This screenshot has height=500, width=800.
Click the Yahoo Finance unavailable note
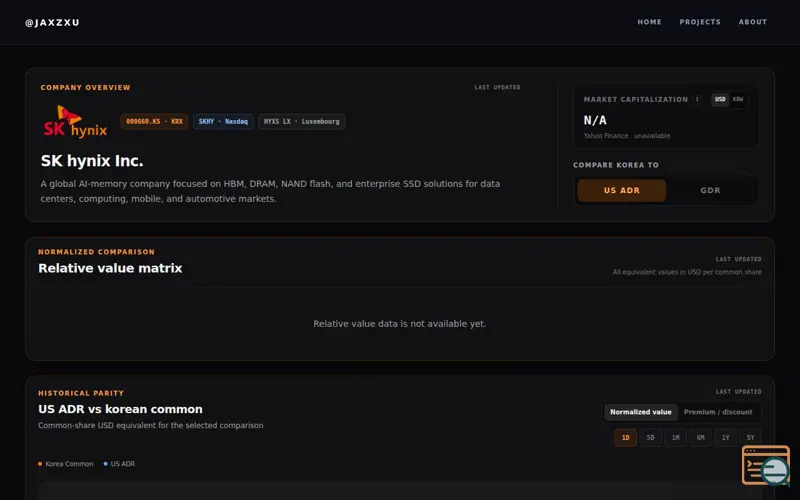(x=627, y=136)
